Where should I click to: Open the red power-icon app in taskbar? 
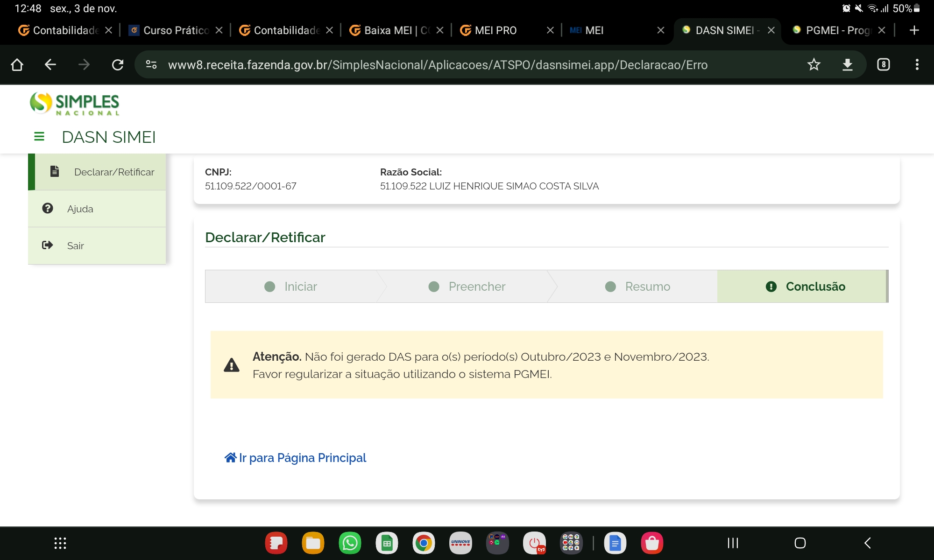coord(534,543)
